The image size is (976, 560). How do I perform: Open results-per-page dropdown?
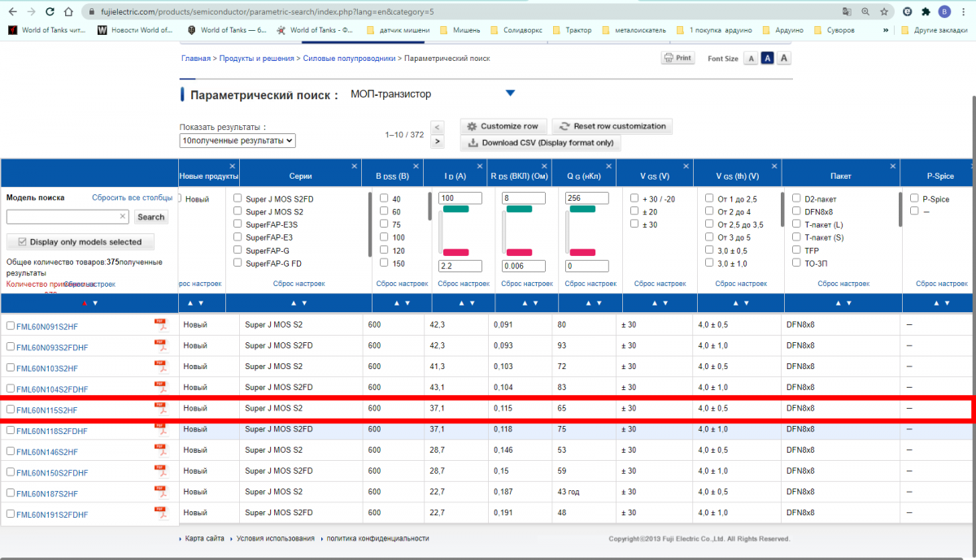(237, 141)
